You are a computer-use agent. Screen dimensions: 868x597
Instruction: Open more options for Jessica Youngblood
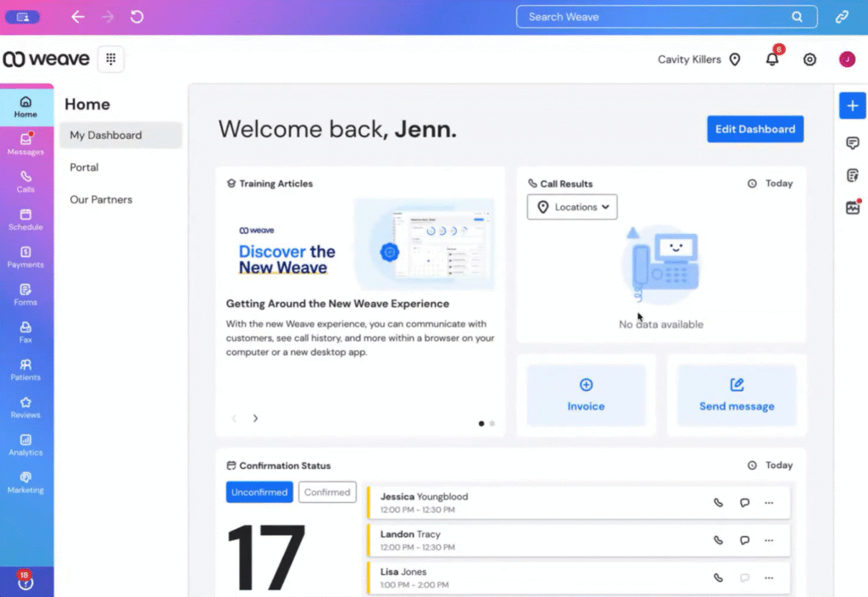point(769,503)
